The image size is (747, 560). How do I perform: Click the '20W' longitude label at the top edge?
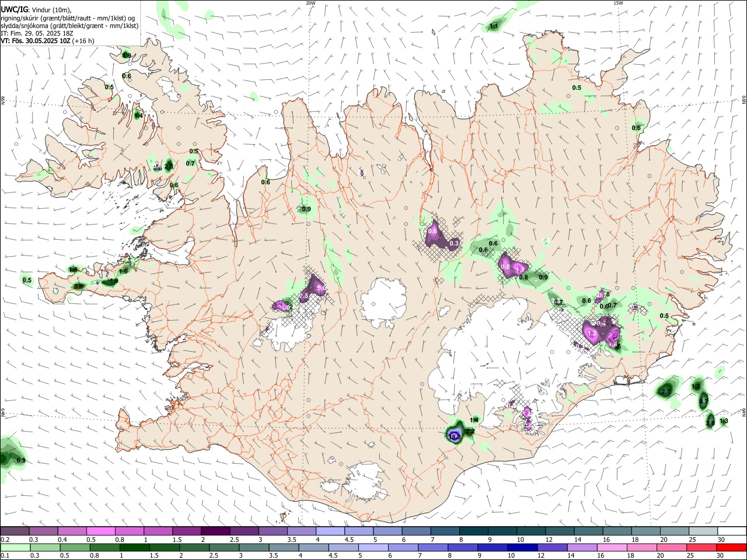(x=310, y=3)
